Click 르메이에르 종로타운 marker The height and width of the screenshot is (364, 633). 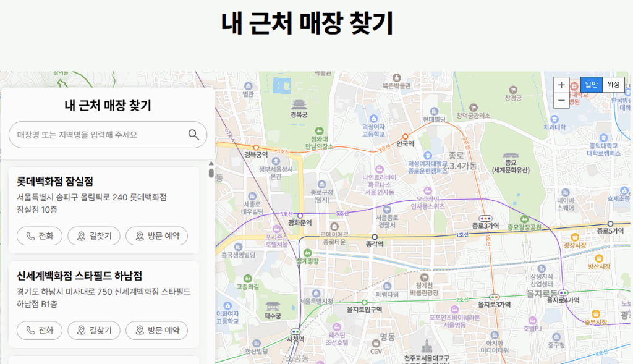(x=334, y=226)
